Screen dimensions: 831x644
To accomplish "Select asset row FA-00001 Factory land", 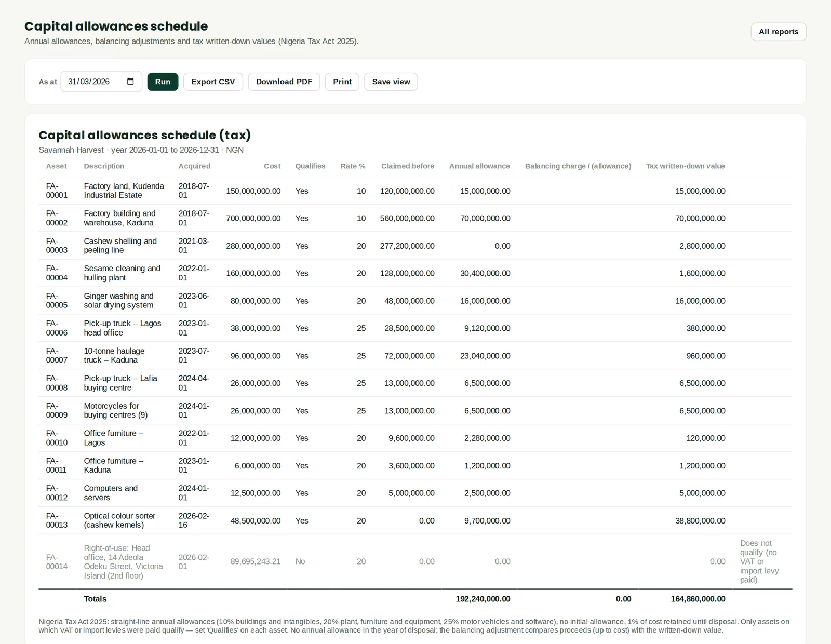I will 415,191.
